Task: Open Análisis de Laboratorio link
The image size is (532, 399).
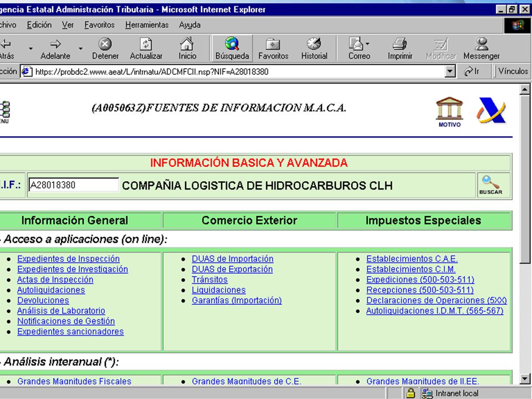Action: [x=61, y=311]
